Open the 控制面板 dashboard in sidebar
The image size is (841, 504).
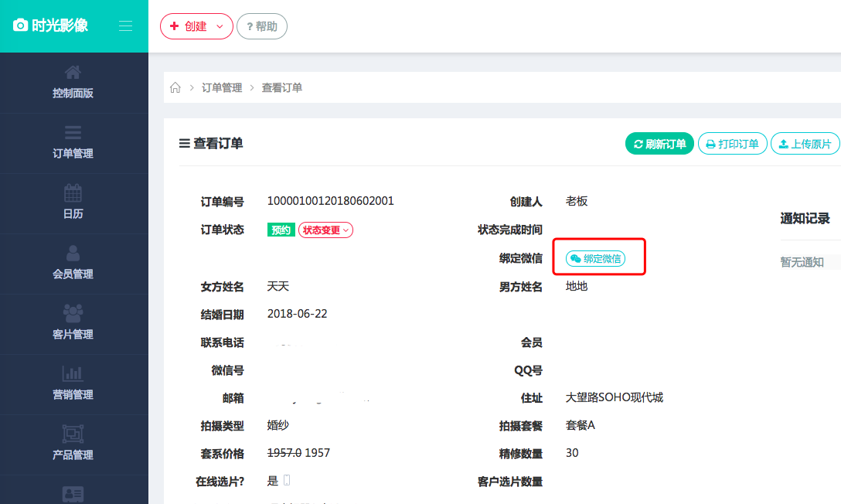(73, 83)
